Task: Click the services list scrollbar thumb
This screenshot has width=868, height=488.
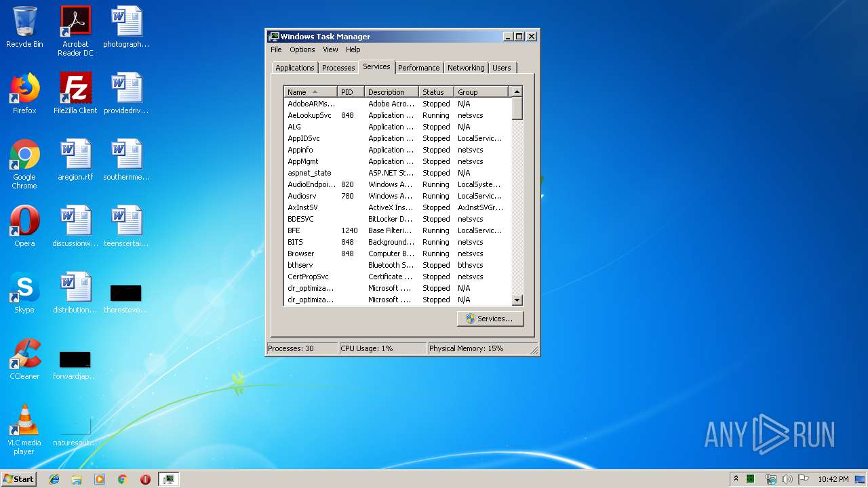Action: point(517,109)
